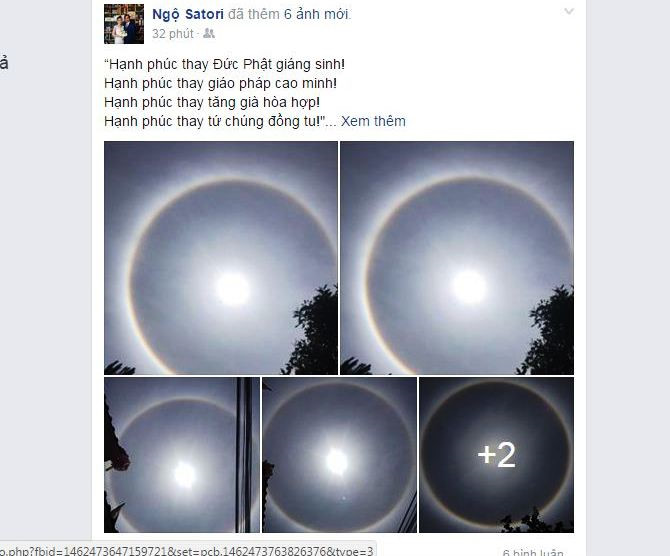Click the left sidebar partial text
This screenshot has width=670, height=556.
point(4,63)
